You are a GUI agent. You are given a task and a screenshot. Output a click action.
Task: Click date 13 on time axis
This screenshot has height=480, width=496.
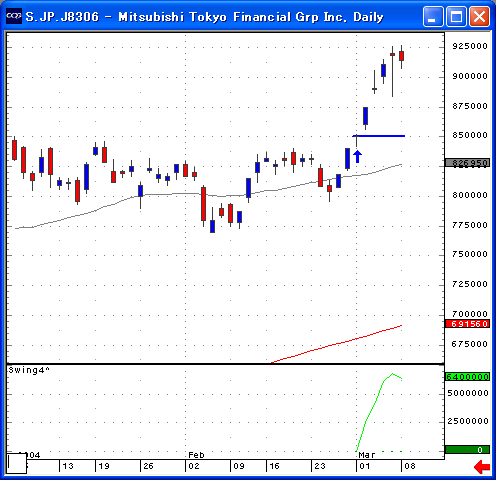(68, 466)
